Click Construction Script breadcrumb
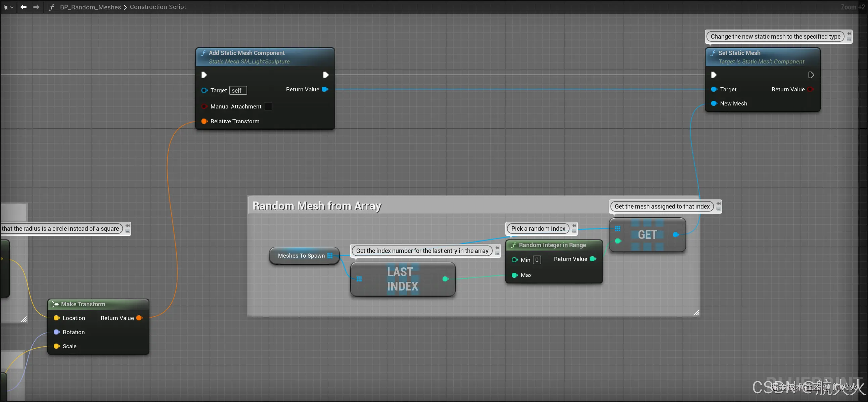868x402 pixels. click(158, 7)
